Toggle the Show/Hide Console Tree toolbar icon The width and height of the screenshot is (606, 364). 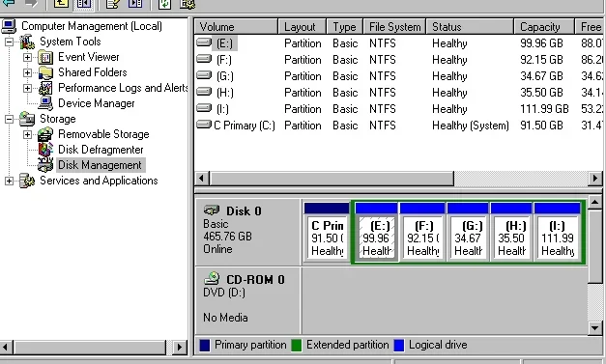(x=83, y=4)
